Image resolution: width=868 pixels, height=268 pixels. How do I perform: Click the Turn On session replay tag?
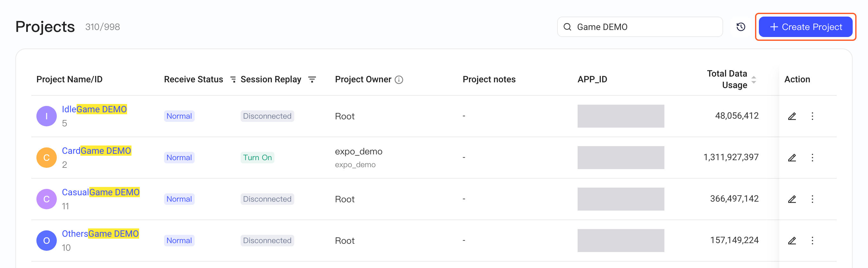coord(258,158)
